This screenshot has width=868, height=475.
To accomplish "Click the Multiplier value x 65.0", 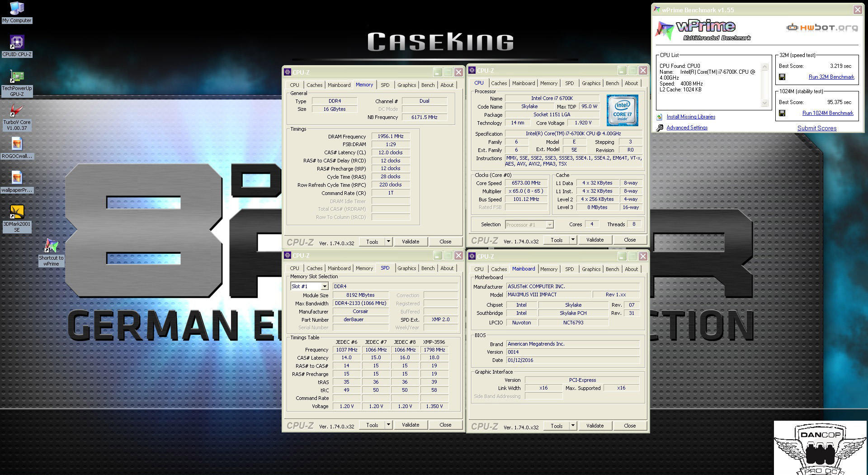I will click(x=526, y=191).
